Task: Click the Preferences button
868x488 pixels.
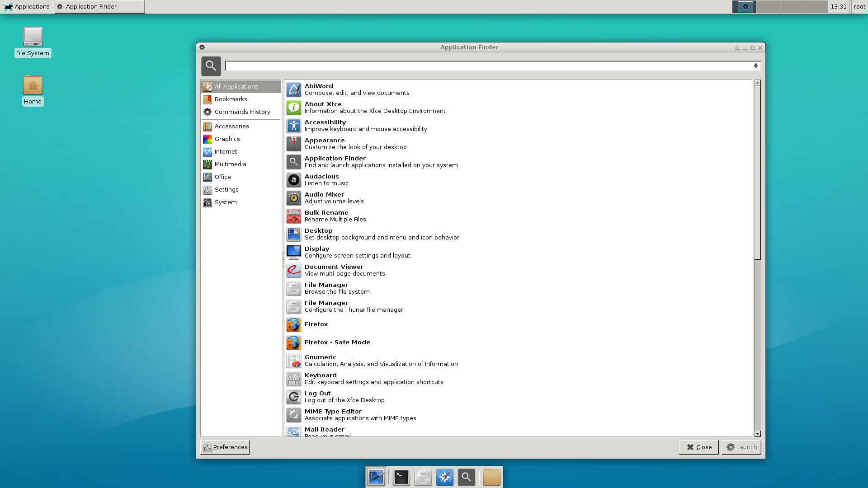Action: 225,447
